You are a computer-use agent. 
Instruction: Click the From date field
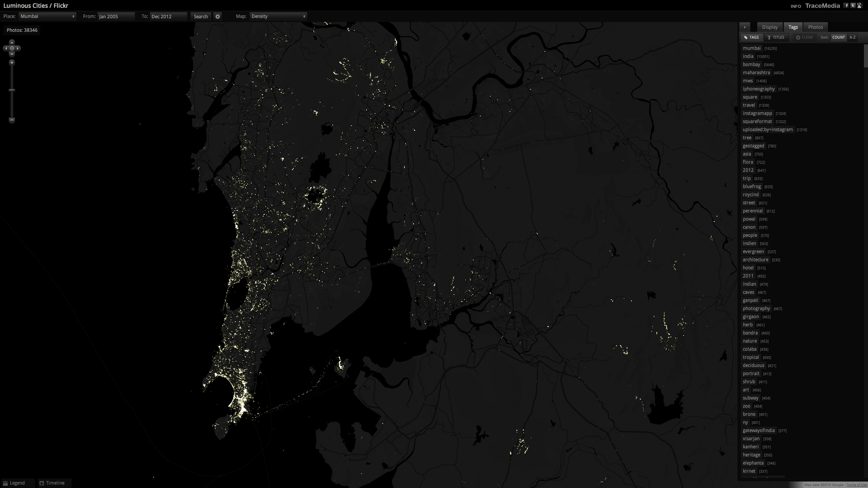116,16
